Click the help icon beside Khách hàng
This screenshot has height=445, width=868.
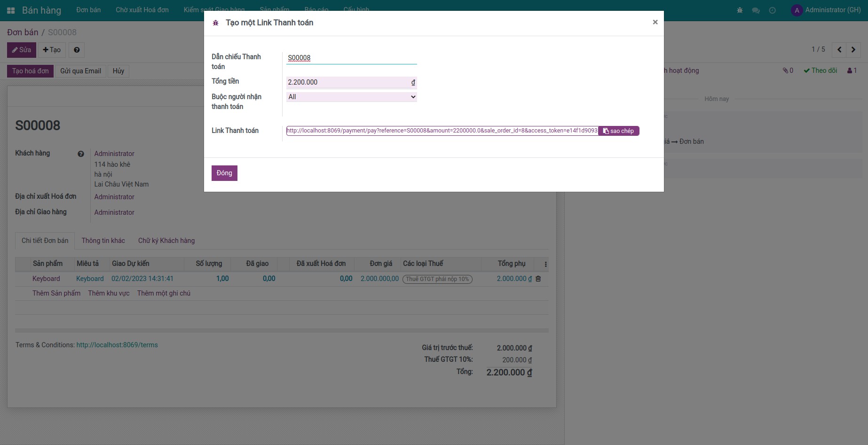pyautogui.click(x=81, y=154)
